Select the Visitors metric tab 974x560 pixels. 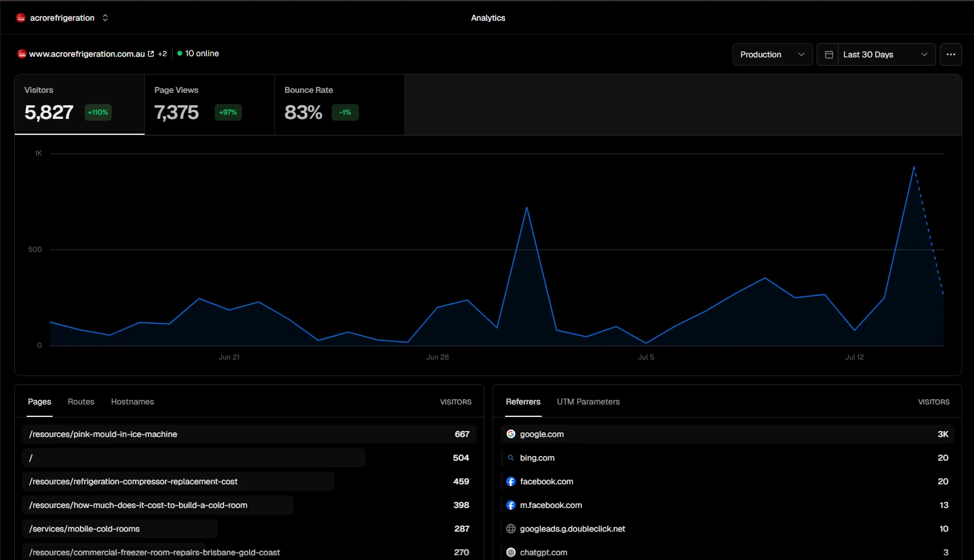(79, 105)
